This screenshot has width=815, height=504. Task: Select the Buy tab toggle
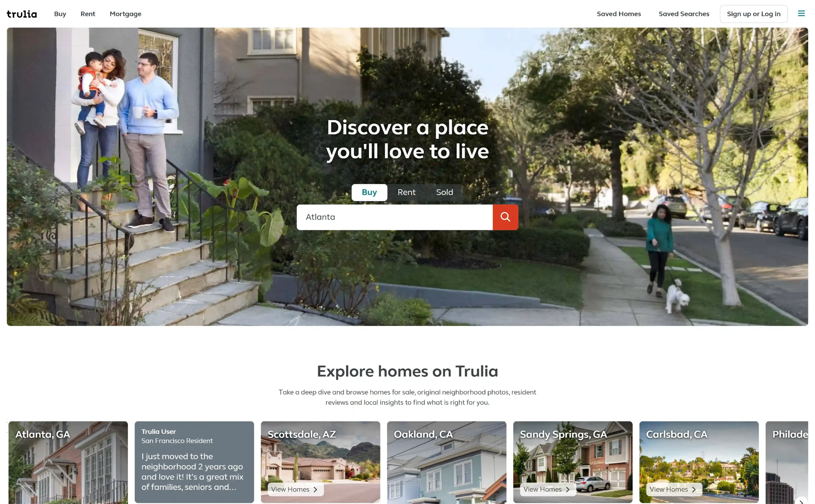(369, 192)
